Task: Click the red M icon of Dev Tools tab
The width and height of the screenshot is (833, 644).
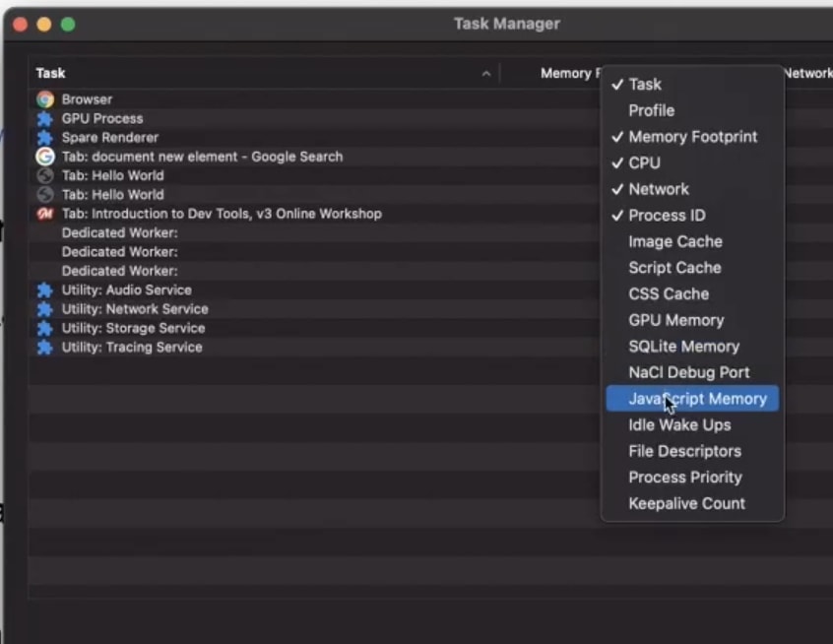Action: [x=45, y=214]
